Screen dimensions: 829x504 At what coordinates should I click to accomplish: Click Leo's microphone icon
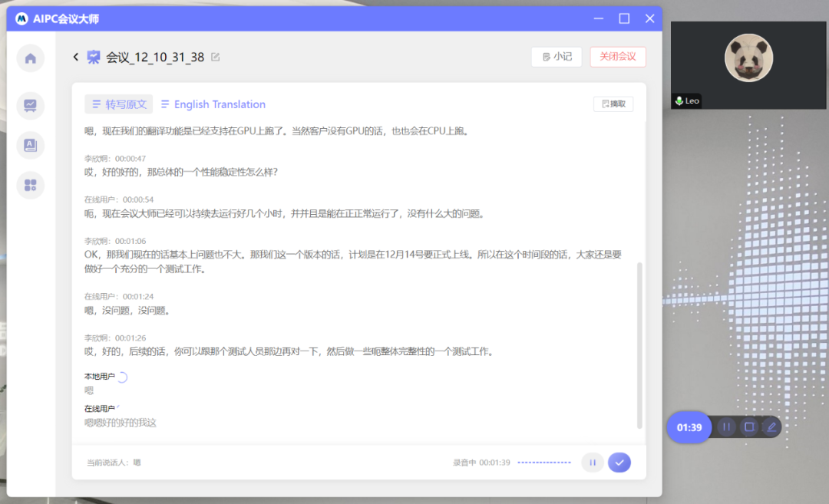click(679, 101)
